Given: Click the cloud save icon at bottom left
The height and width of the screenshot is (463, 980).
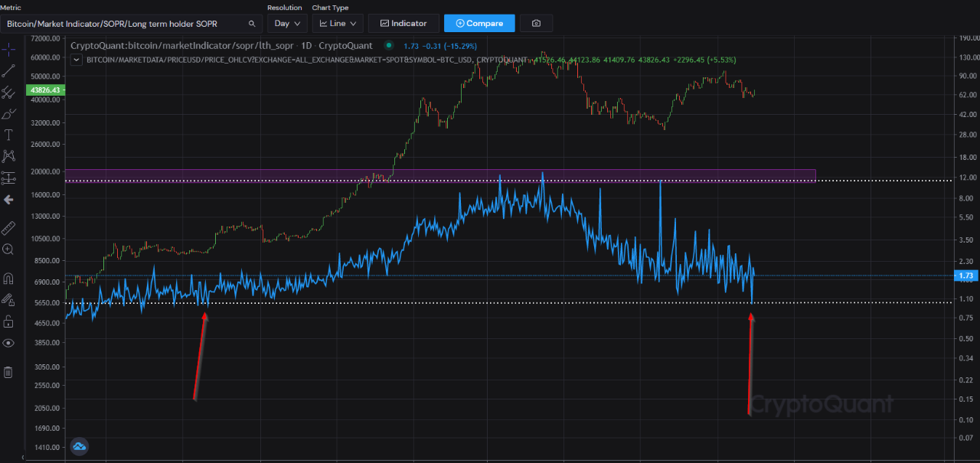Looking at the screenshot, I should coord(79,446).
